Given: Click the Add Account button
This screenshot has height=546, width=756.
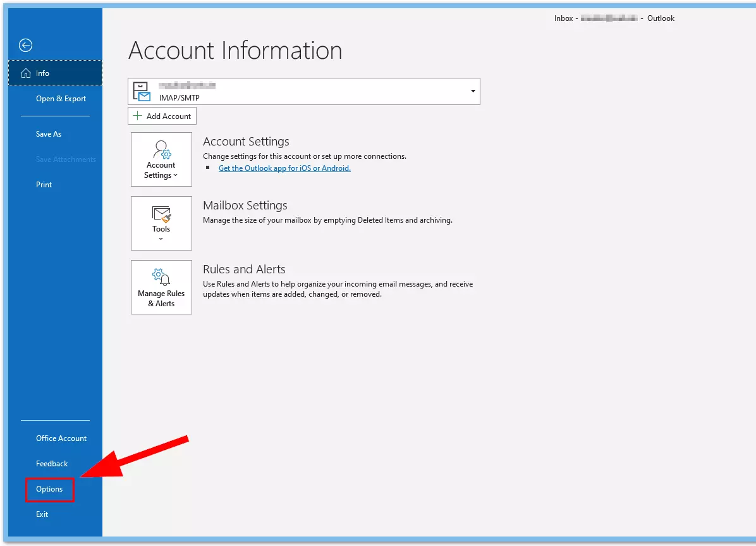Looking at the screenshot, I should (162, 115).
